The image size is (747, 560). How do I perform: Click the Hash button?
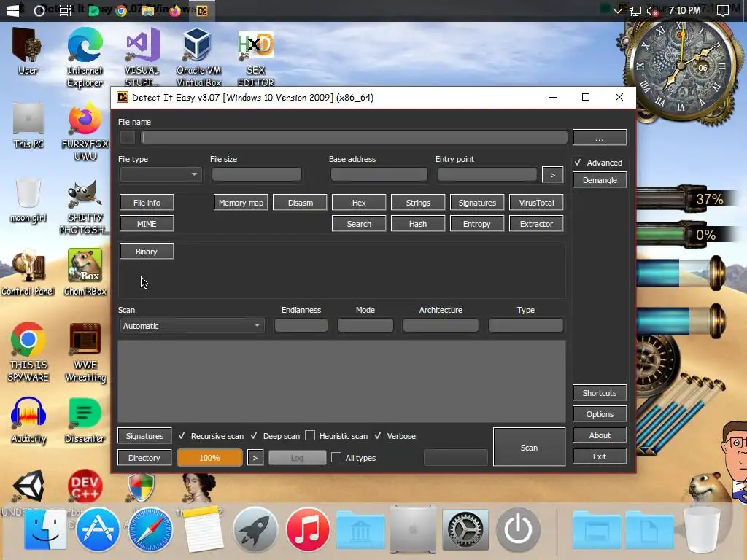(418, 224)
